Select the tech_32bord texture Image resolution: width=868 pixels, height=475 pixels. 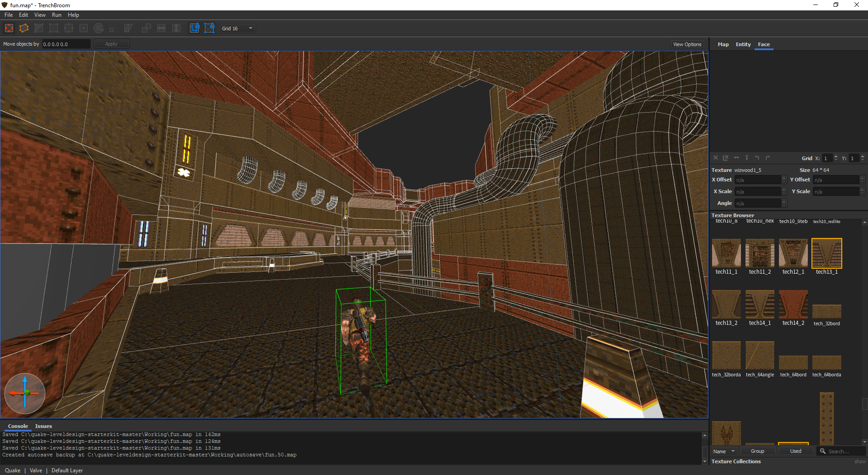coord(827,311)
